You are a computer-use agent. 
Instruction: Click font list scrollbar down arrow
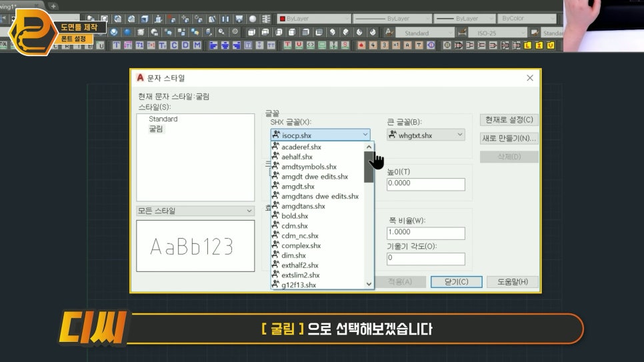coord(369,284)
